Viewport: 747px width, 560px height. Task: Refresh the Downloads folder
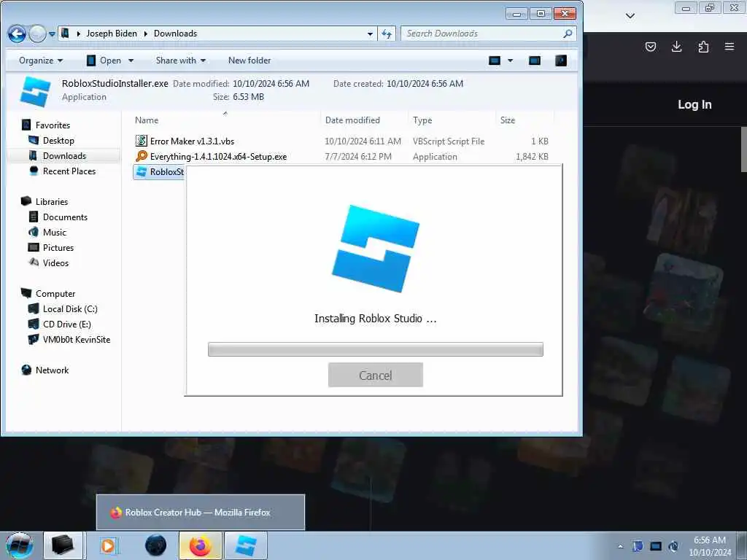pyautogui.click(x=387, y=34)
